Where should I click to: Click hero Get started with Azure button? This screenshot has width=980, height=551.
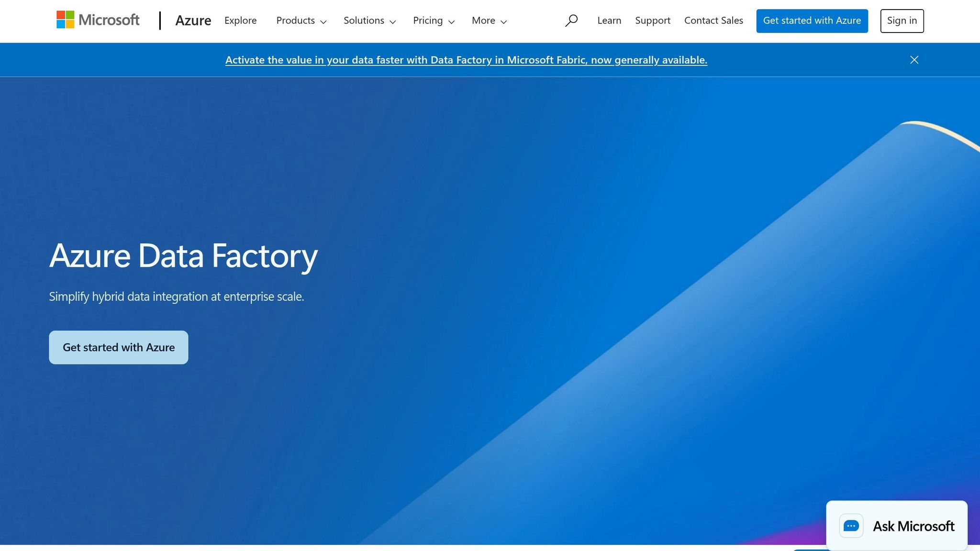pyautogui.click(x=119, y=347)
